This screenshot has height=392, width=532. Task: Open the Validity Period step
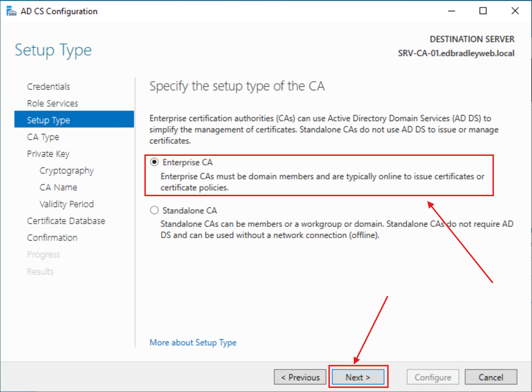[66, 204]
